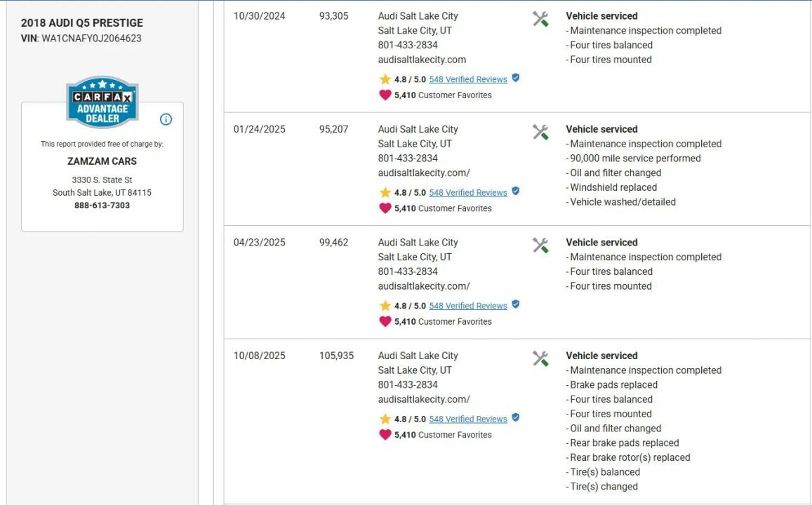
Task: Click the CARFAX Advantage Dealer badge
Action: tap(102, 102)
